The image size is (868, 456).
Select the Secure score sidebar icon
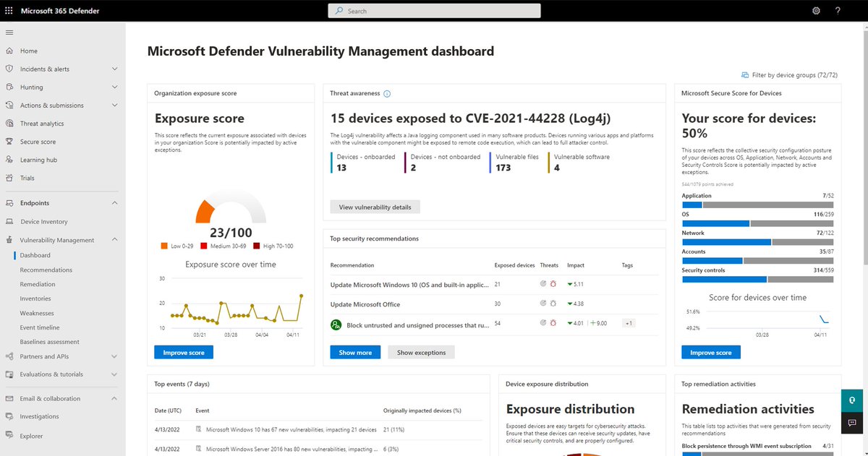9,142
